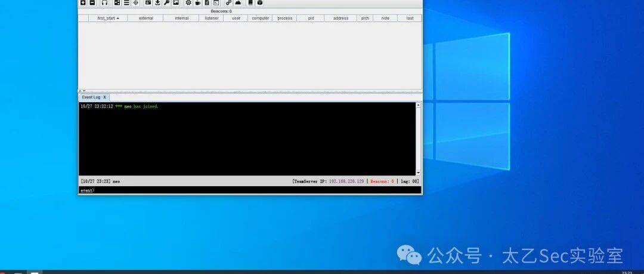Switch to the pivot graph view icon
The height and width of the screenshot is (274, 644).
(x=117, y=3)
